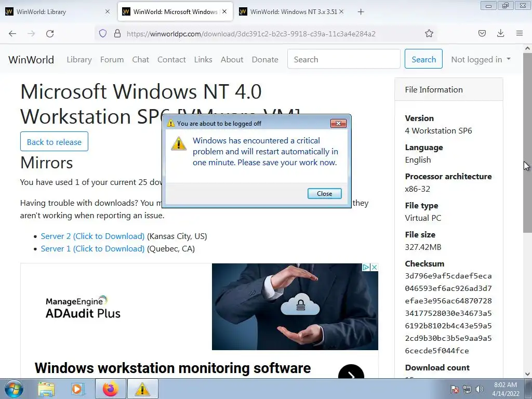The height and width of the screenshot is (399, 532).
Task: Click the scrollbar up arrow
Action: coord(527,48)
